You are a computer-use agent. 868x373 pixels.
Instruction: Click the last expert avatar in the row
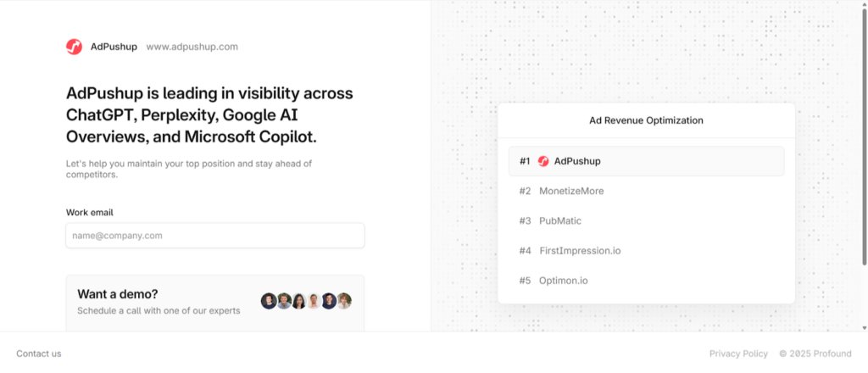click(x=344, y=301)
